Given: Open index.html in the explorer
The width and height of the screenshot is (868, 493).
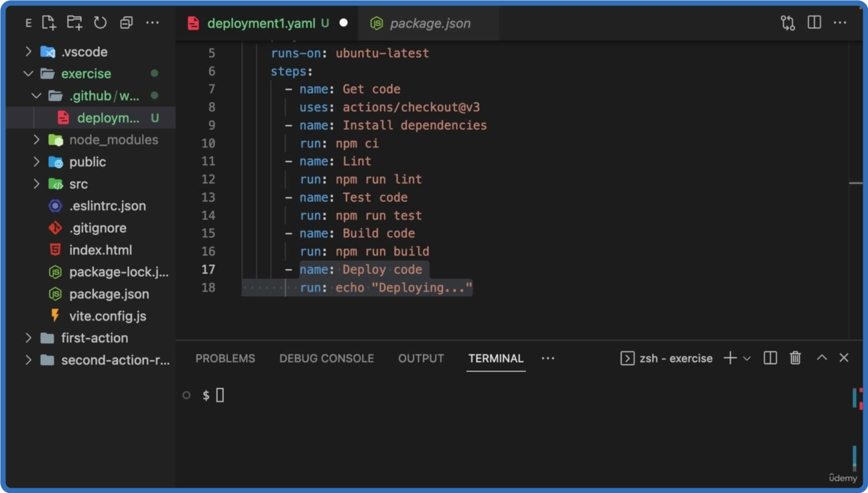Looking at the screenshot, I should pyautogui.click(x=101, y=250).
